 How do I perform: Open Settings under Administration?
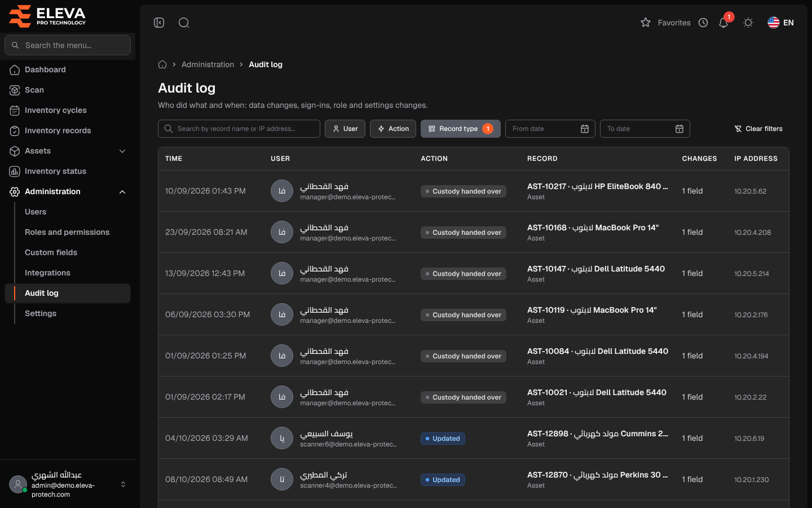click(x=41, y=313)
